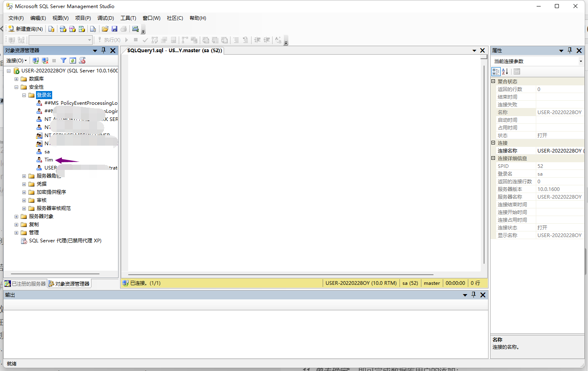Collapse the 登录名 folder node
The height and width of the screenshot is (371, 588).
24,95
